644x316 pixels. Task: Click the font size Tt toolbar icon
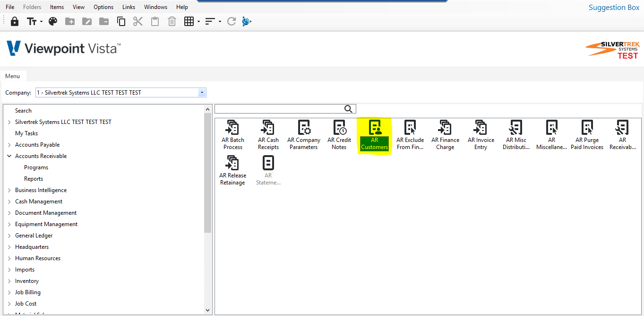tap(32, 21)
